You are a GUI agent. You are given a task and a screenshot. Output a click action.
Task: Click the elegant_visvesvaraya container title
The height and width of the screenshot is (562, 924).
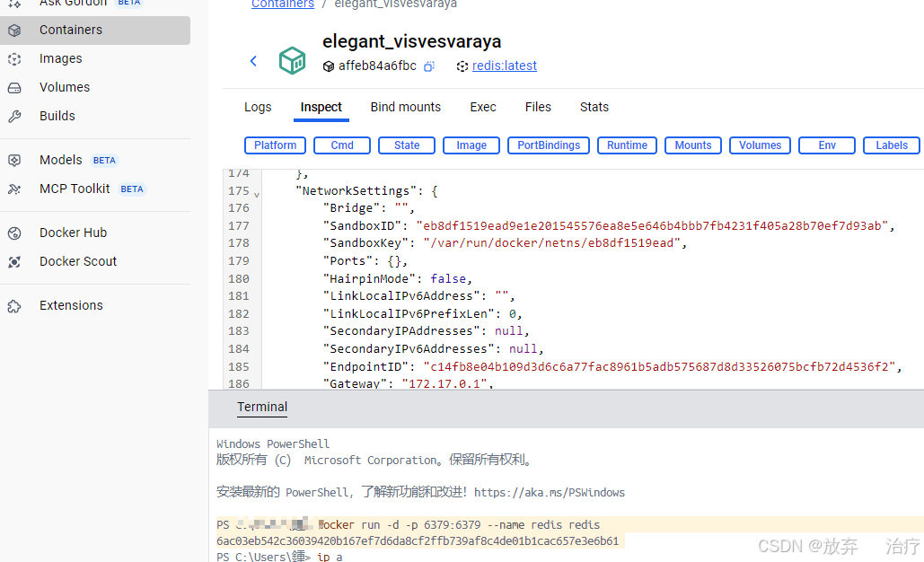[411, 41]
